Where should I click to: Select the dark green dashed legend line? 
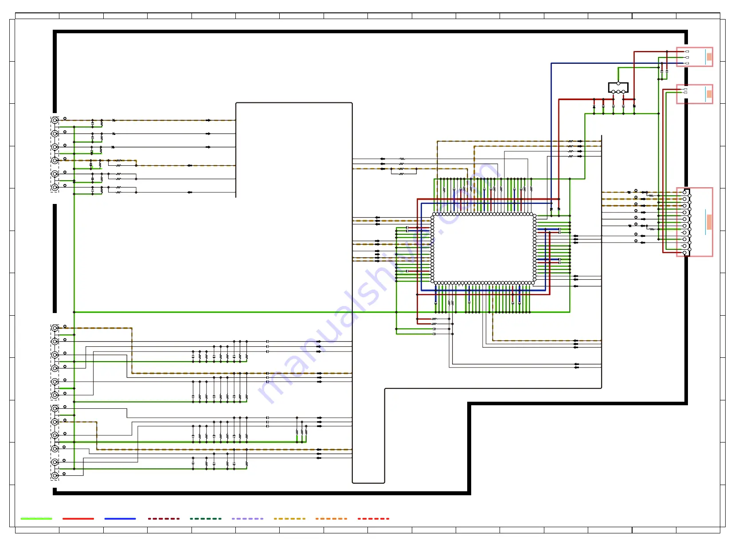pos(206,518)
